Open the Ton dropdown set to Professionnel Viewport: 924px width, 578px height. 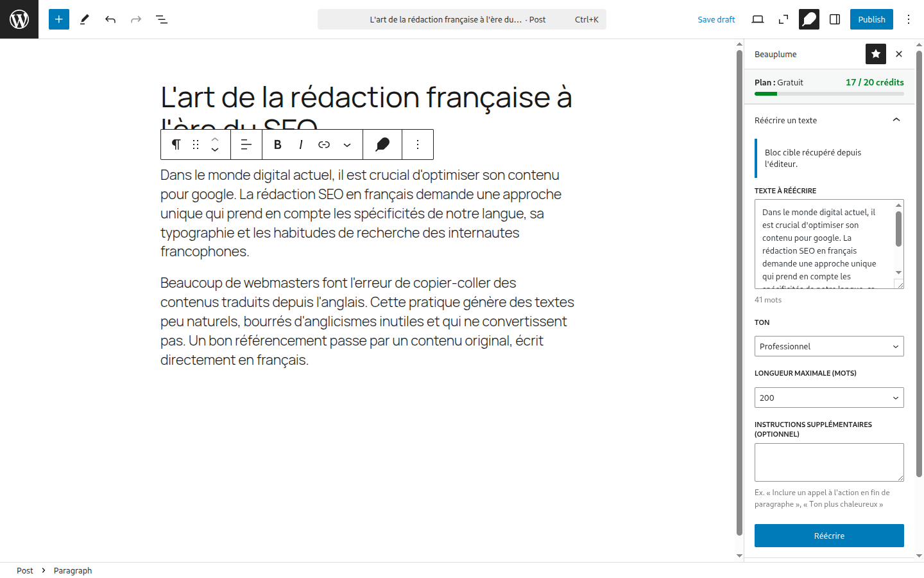(x=829, y=346)
